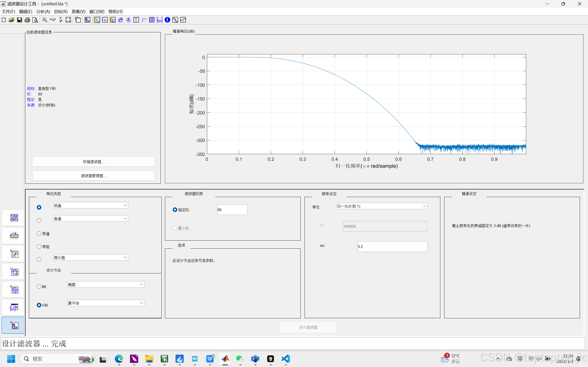The image size is (588, 367).
Task: Open Pole/Zero plot from toolbar
Action: (x=152, y=20)
